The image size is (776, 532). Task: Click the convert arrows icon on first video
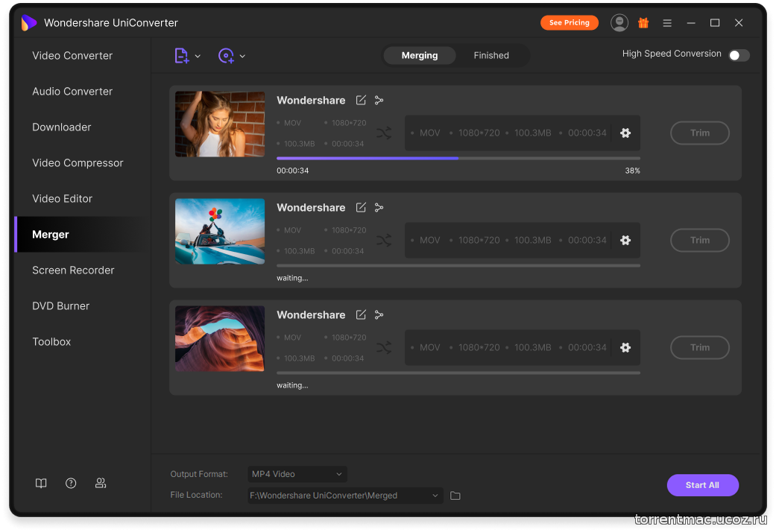(384, 133)
